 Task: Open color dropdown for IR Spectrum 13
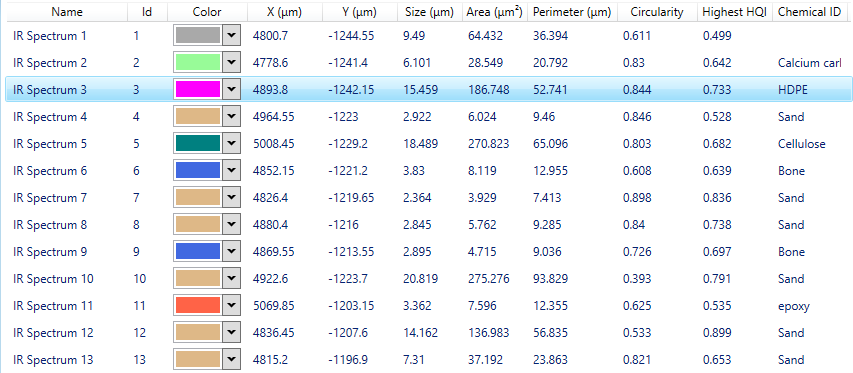[232, 359]
